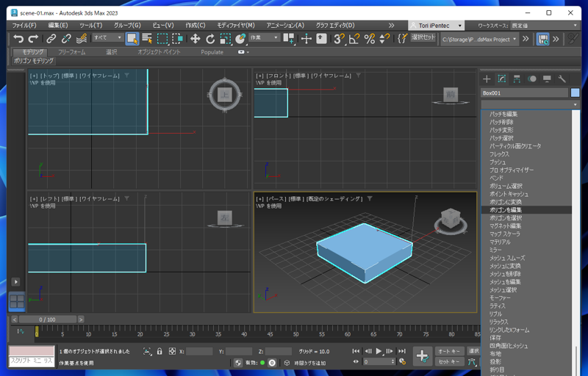The image size is (588, 376).
Task: Toggle keyboard shortcut override icon
Action: pos(321,38)
